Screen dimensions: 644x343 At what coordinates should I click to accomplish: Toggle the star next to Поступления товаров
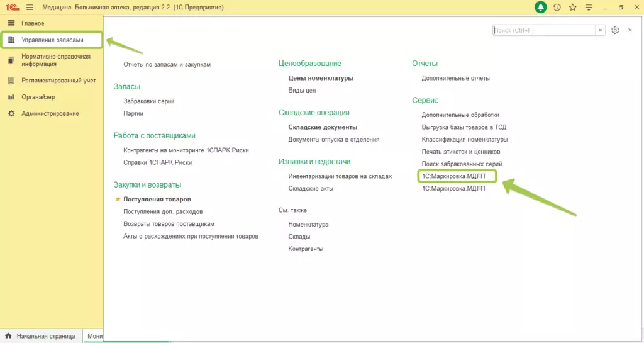tap(117, 200)
